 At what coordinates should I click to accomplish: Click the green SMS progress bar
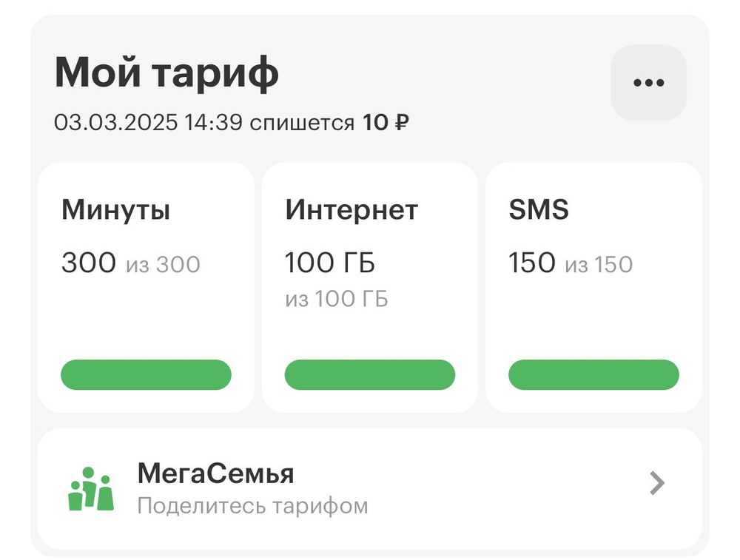(x=593, y=374)
